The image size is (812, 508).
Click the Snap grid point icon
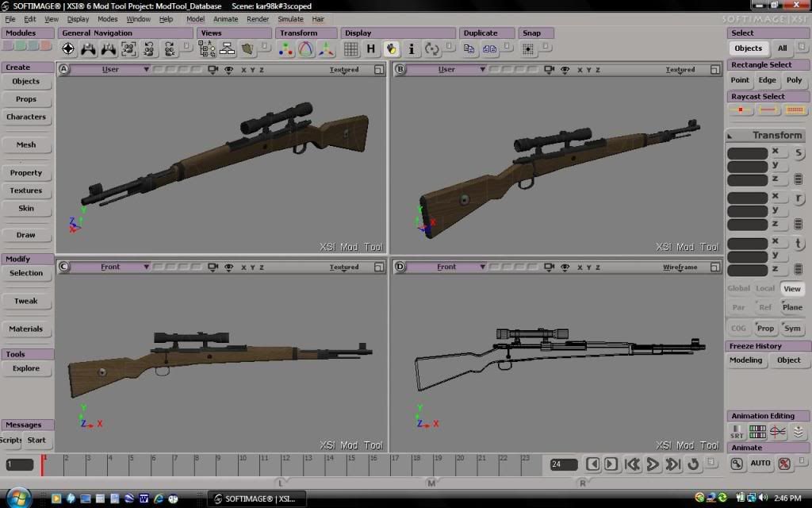coord(527,48)
